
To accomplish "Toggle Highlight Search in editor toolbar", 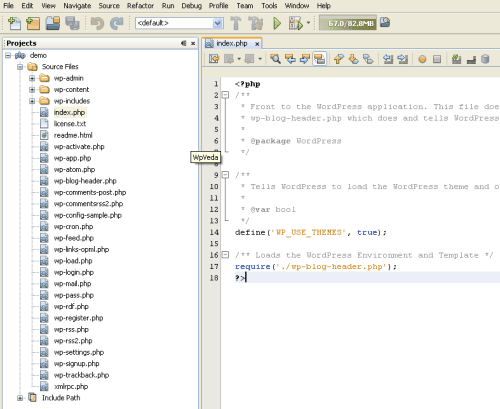I will 319,59.
